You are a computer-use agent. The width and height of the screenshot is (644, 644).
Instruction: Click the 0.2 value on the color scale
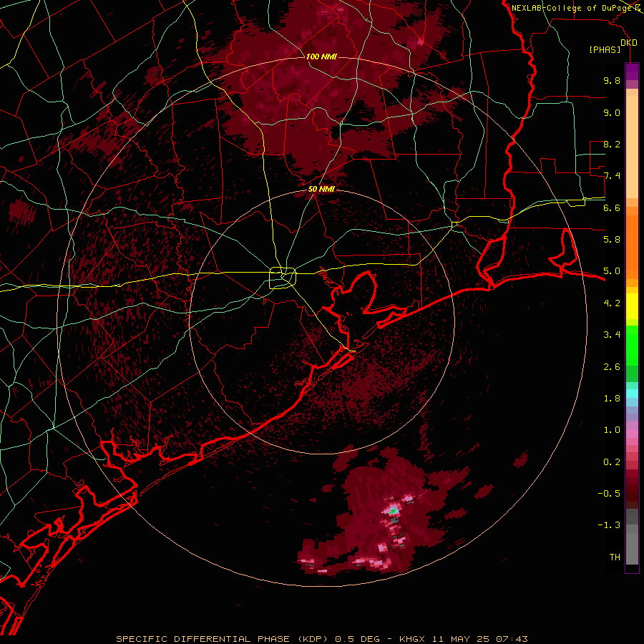(612, 462)
